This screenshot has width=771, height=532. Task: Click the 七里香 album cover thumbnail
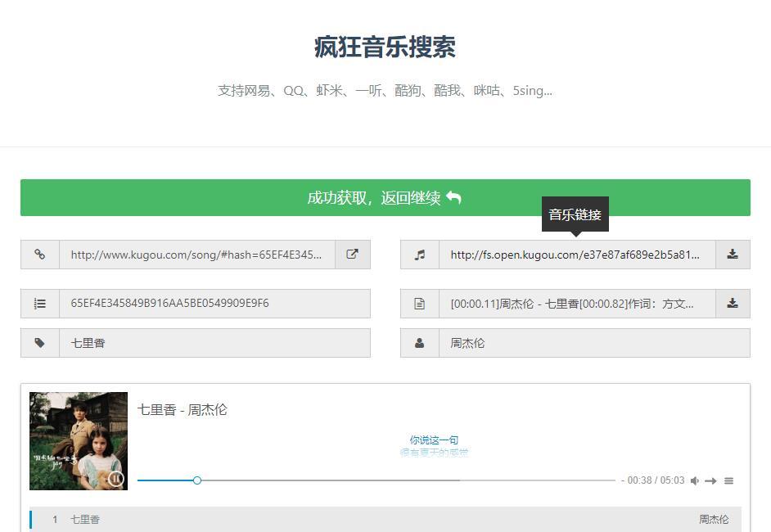click(79, 441)
